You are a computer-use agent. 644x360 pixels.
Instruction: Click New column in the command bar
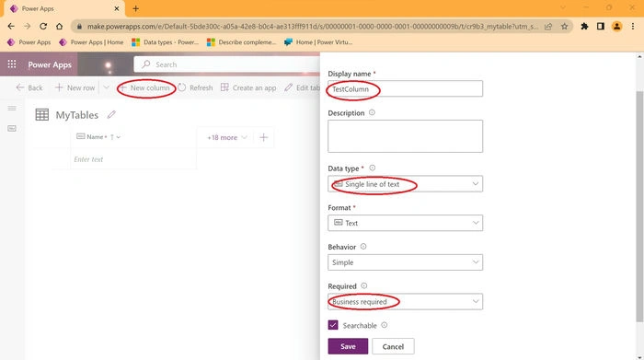coord(145,87)
